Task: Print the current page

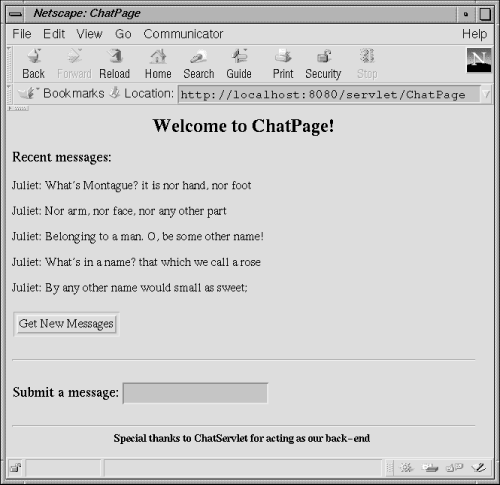Action: pyautogui.click(x=283, y=64)
